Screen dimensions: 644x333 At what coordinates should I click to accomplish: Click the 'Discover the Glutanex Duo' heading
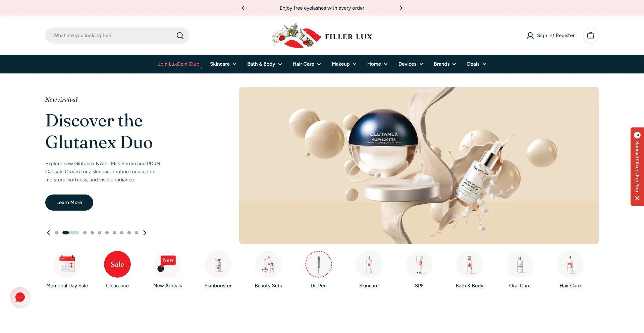point(99,131)
